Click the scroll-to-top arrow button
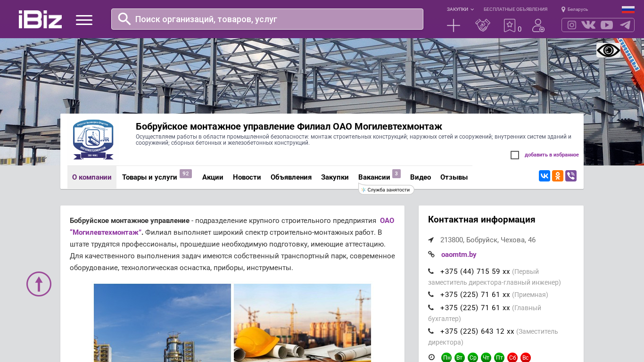 [x=39, y=284]
